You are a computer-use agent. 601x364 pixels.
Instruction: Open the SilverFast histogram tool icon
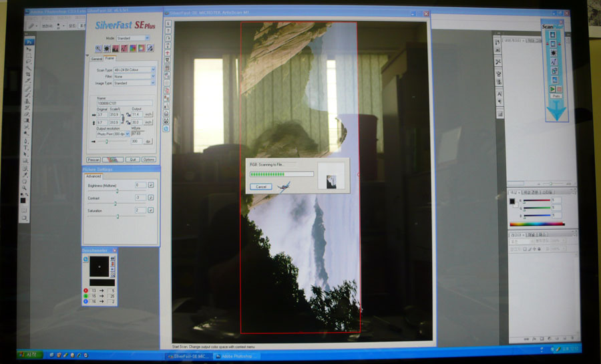tap(116, 48)
